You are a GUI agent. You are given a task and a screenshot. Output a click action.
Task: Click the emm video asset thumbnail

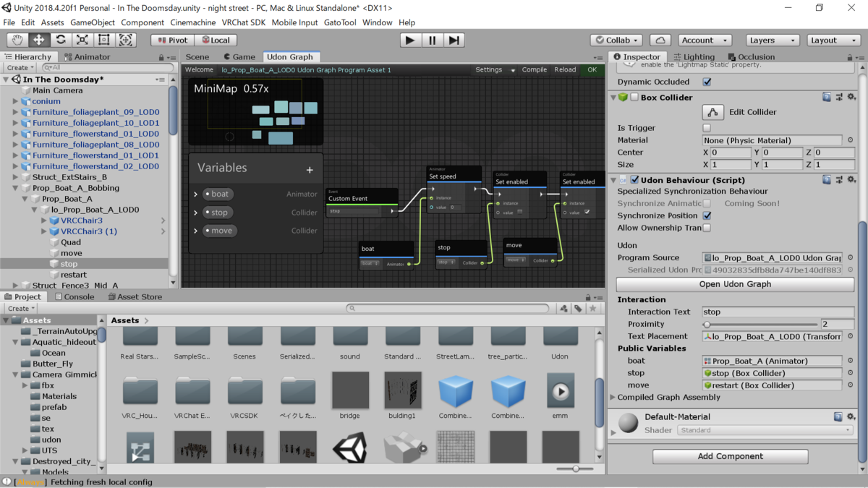click(560, 390)
